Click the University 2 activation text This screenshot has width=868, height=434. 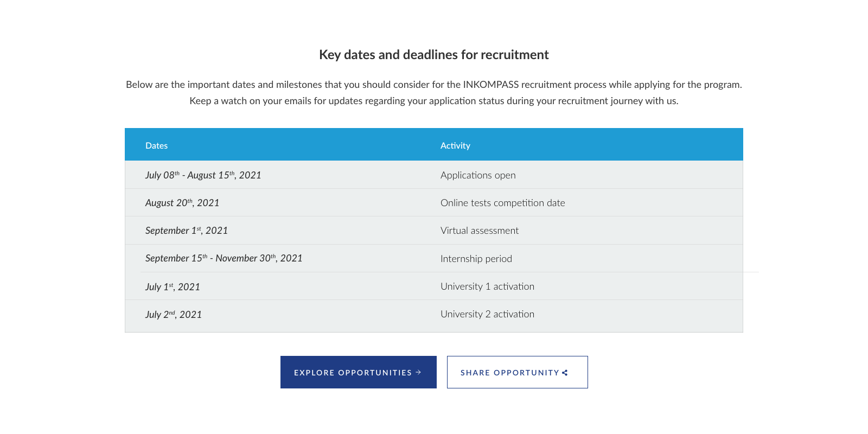pos(487,314)
